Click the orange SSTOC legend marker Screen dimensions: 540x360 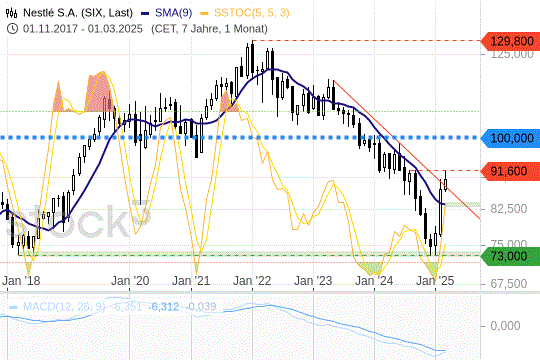click(x=205, y=14)
